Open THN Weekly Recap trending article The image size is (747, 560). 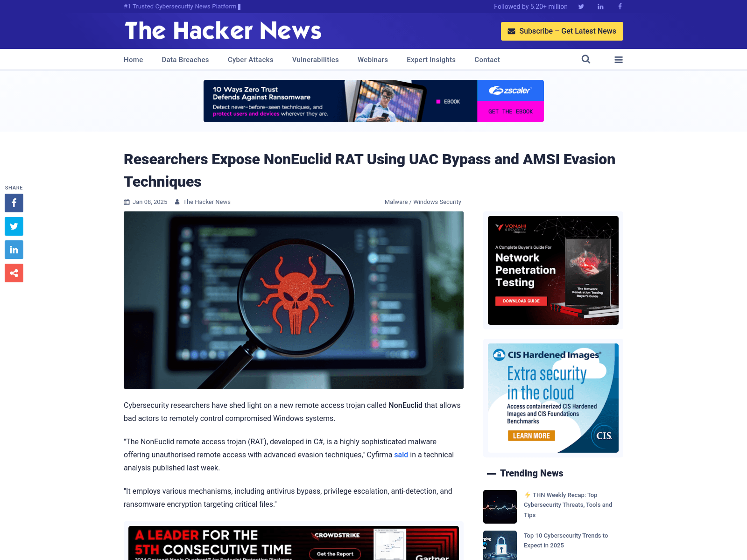click(x=568, y=505)
